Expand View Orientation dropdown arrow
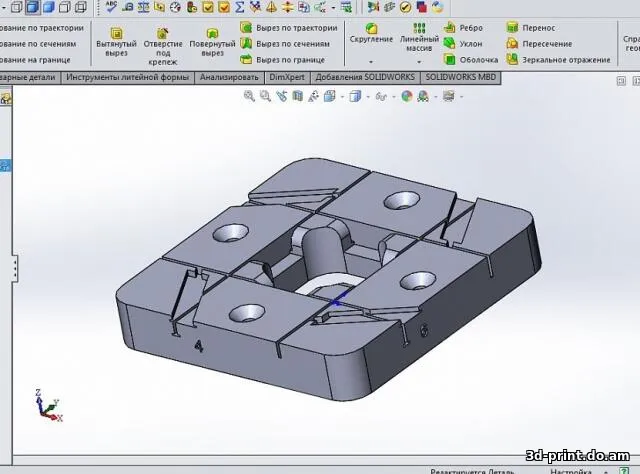The height and width of the screenshot is (474, 640). (x=342, y=97)
